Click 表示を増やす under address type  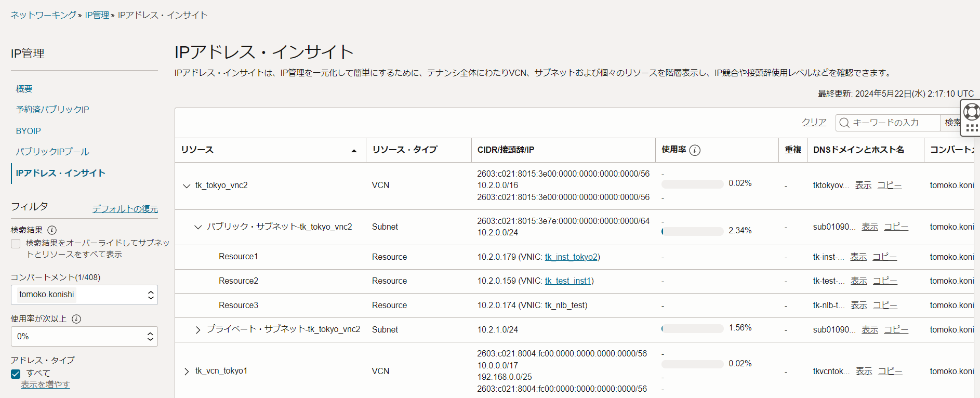pyautogui.click(x=45, y=384)
